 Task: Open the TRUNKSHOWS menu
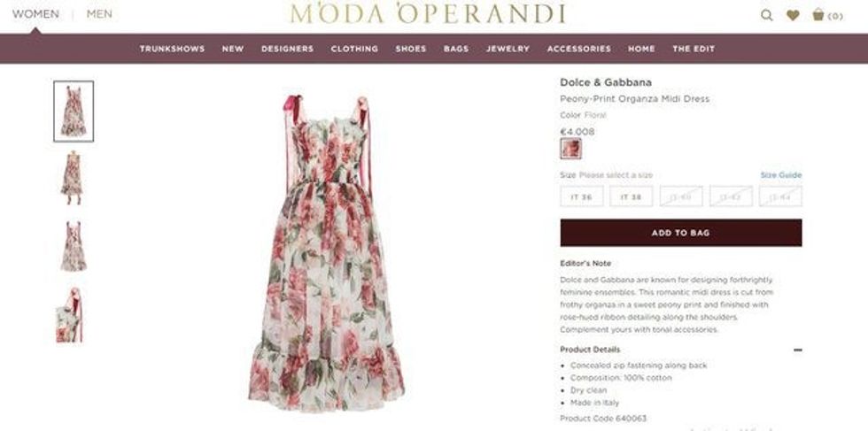pyautogui.click(x=172, y=49)
